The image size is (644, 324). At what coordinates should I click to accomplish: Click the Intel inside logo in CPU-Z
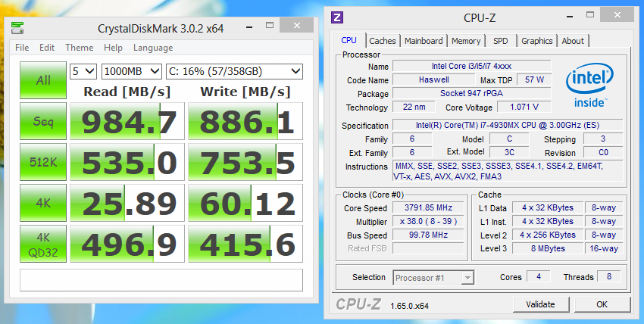pos(589,86)
